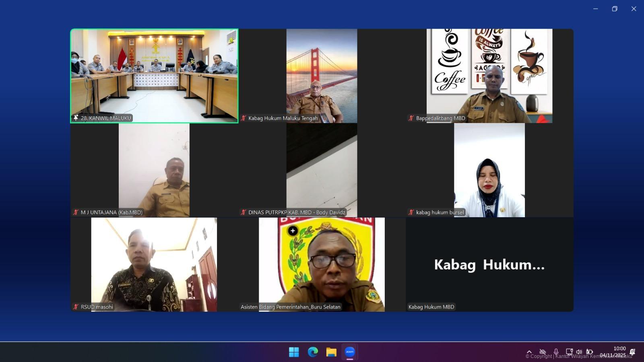This screenshot has width=644, height=362.
Task: Click the plus icon on Asisten Bidang video
Action: coord(293,231)
